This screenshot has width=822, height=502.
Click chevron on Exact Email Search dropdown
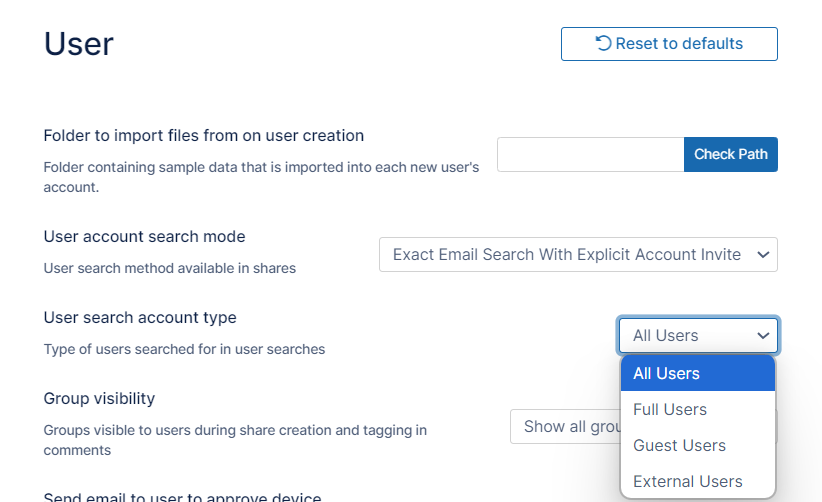[x=763, y=255]
